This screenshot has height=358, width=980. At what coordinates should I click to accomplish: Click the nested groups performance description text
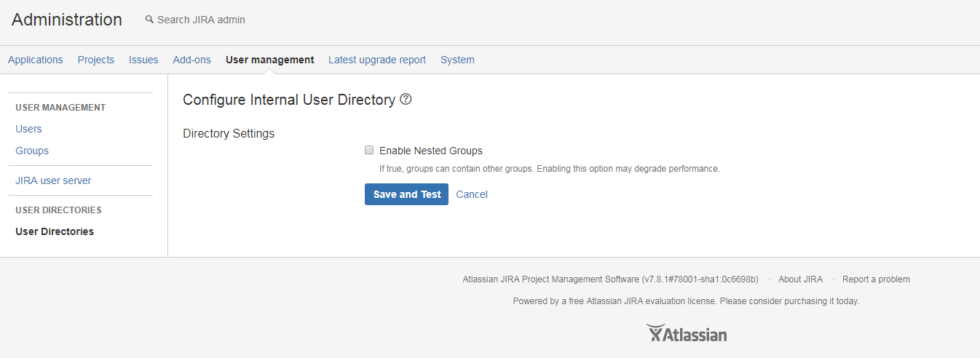[x=550, y=169]
